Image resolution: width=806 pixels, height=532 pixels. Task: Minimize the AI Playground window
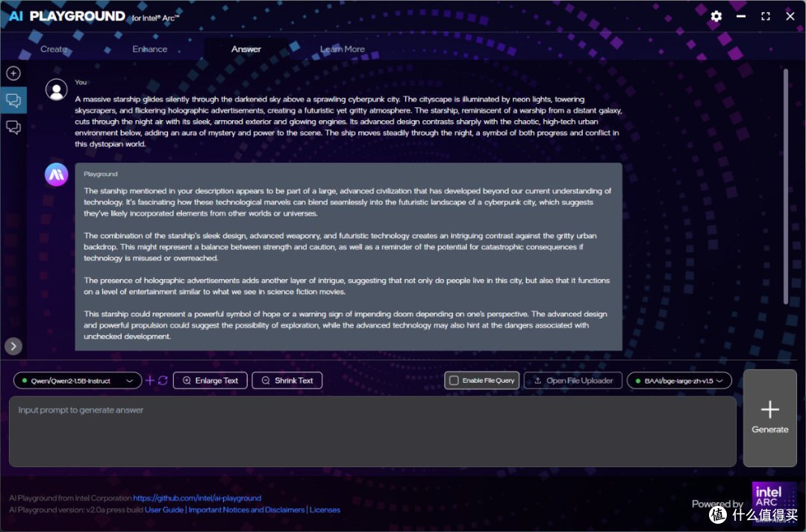(741, 16)
